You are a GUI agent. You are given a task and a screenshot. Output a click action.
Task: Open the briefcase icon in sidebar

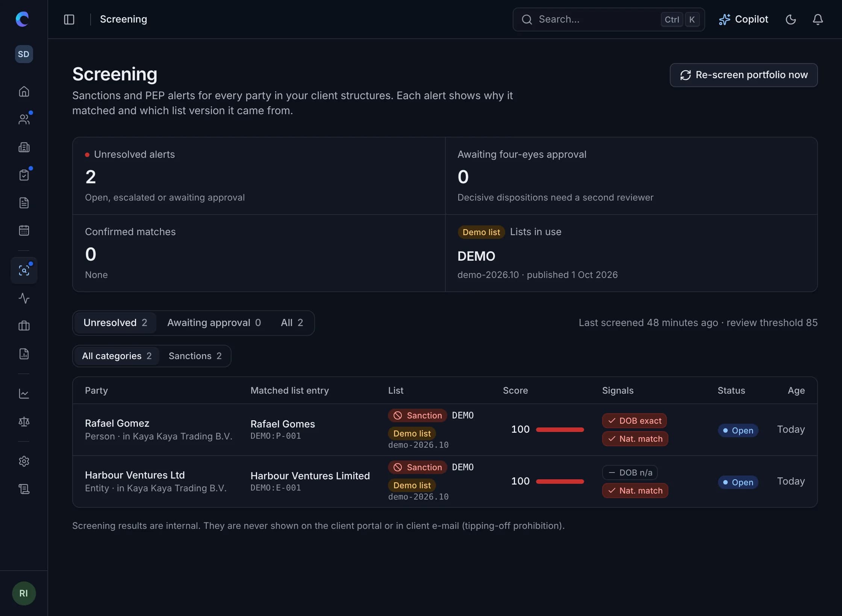pos(24,326)
